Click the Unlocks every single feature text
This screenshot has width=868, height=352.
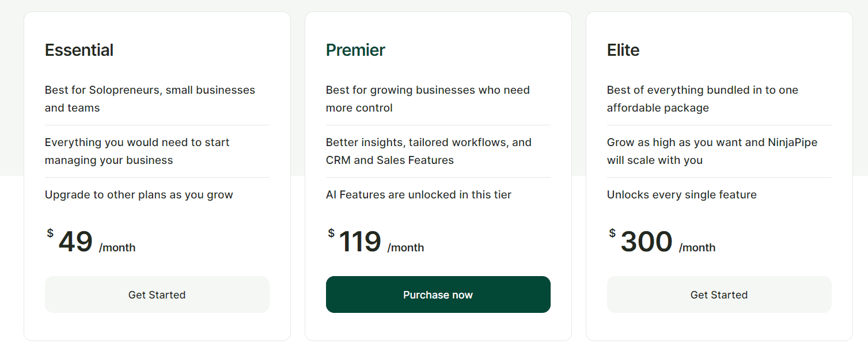click(681, 194)
